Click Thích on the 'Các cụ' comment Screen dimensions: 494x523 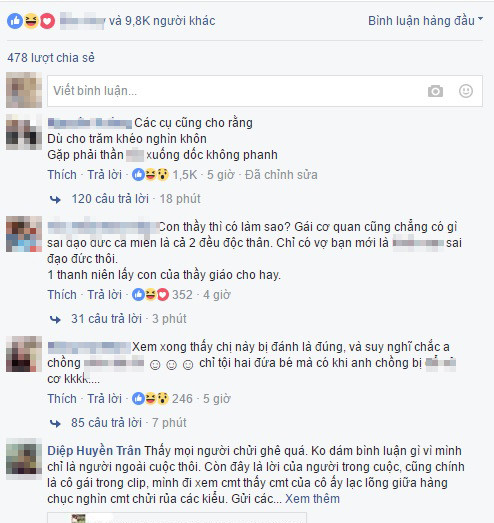62,174
